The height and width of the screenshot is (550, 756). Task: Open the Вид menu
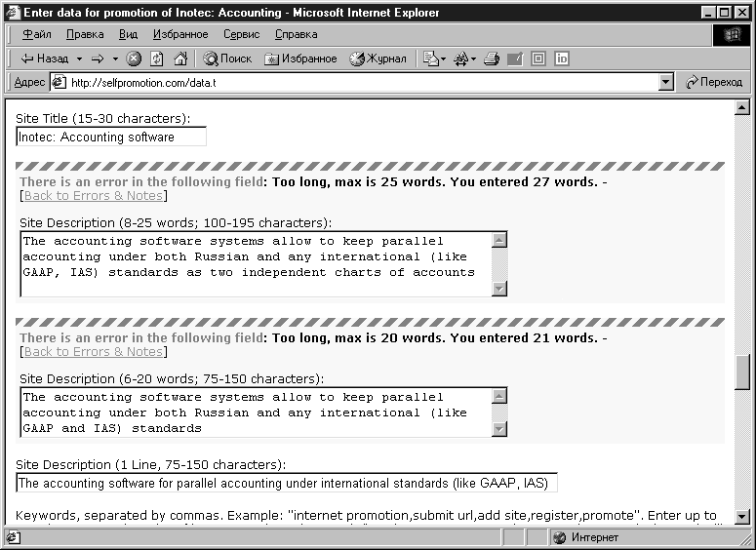(x=128, y=34)
